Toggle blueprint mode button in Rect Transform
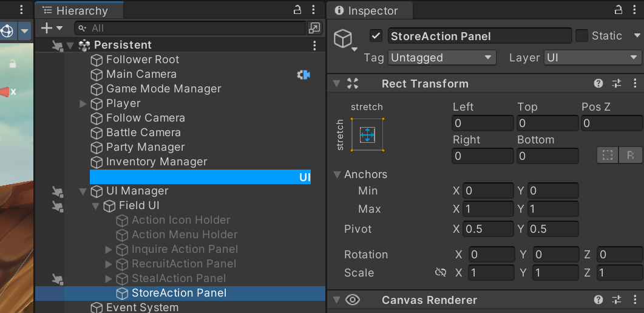Screen dimensions: 644x313 pos(608,155)
